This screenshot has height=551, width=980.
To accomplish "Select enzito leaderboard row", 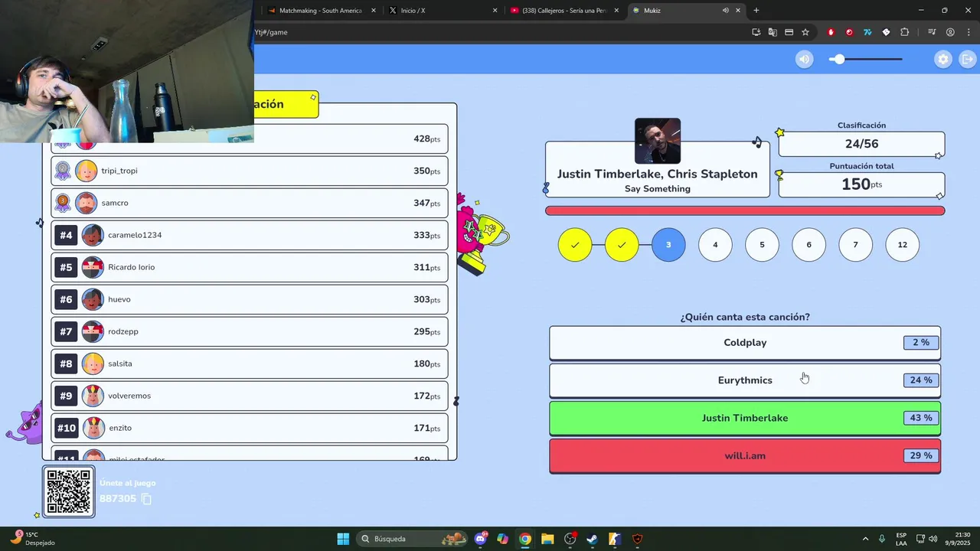I will [x=250, y=428].
